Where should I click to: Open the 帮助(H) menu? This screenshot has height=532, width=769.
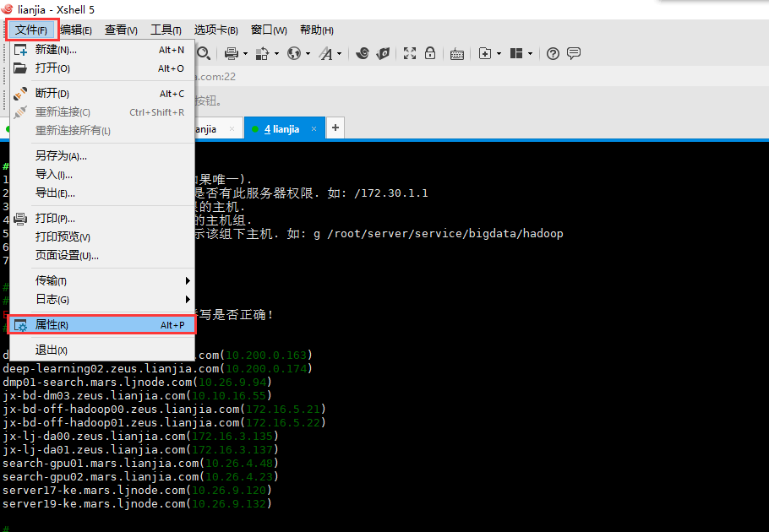point(317,30)
